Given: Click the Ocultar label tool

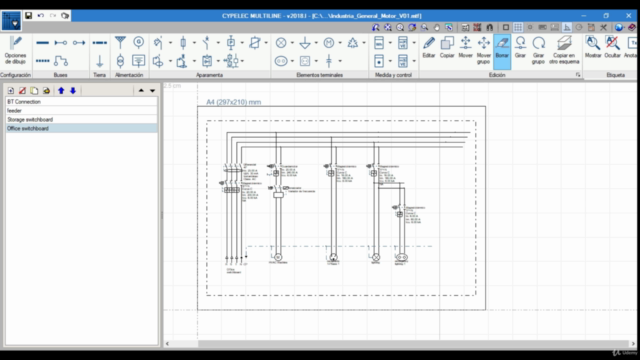Looking at the screenshot, I should coord(612,47).
